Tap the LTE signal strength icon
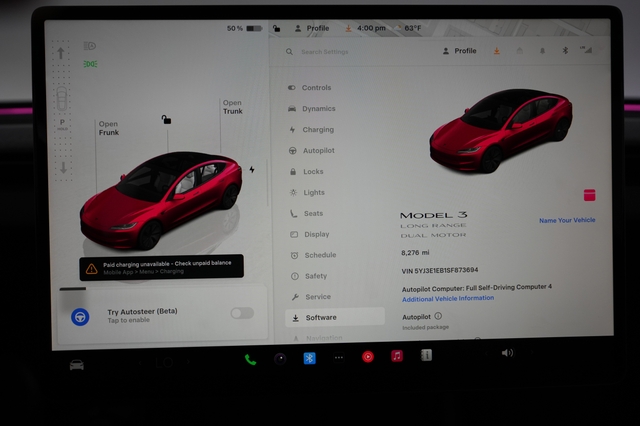640x426 pixels. coord(586,50)
